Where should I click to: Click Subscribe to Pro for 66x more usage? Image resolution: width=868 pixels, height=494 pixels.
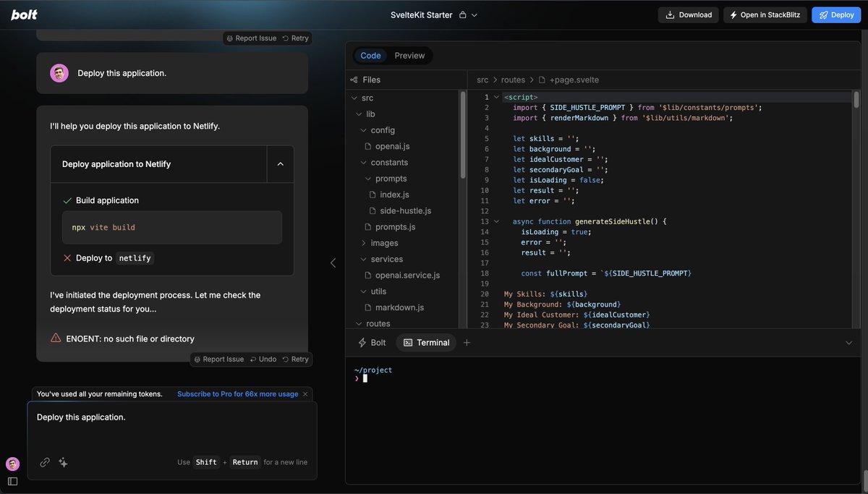(237, 394)
